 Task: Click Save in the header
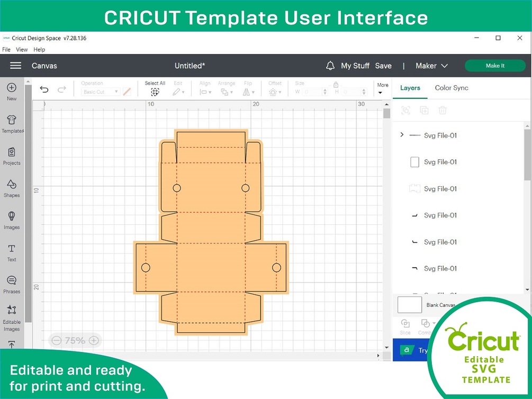(383, 66)
